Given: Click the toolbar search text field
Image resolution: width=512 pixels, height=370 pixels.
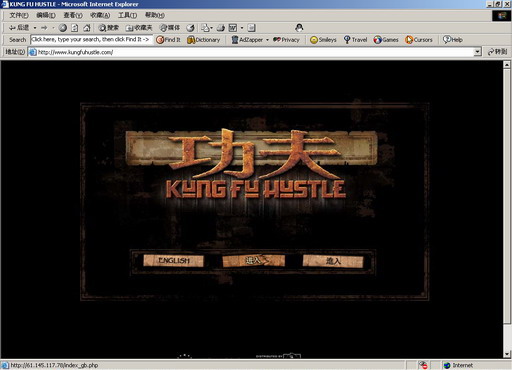Looking at the screenshot, I should point(91,39).
